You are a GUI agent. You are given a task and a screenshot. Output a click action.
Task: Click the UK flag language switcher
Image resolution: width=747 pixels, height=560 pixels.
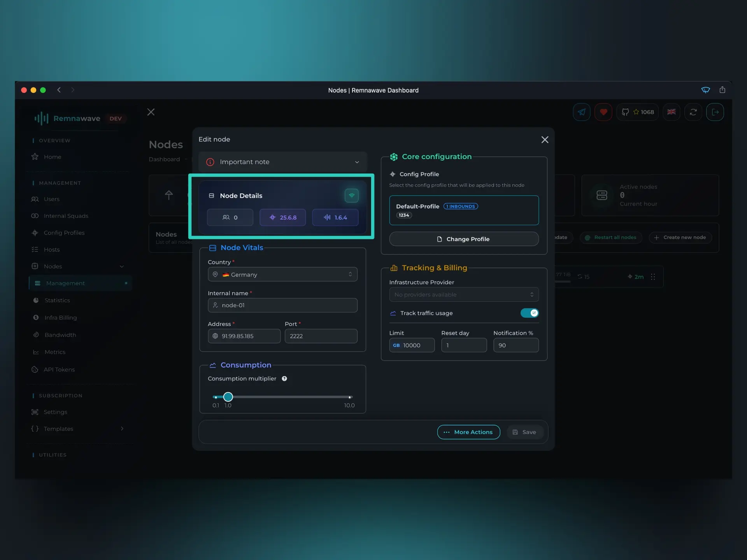coord(672,112)
